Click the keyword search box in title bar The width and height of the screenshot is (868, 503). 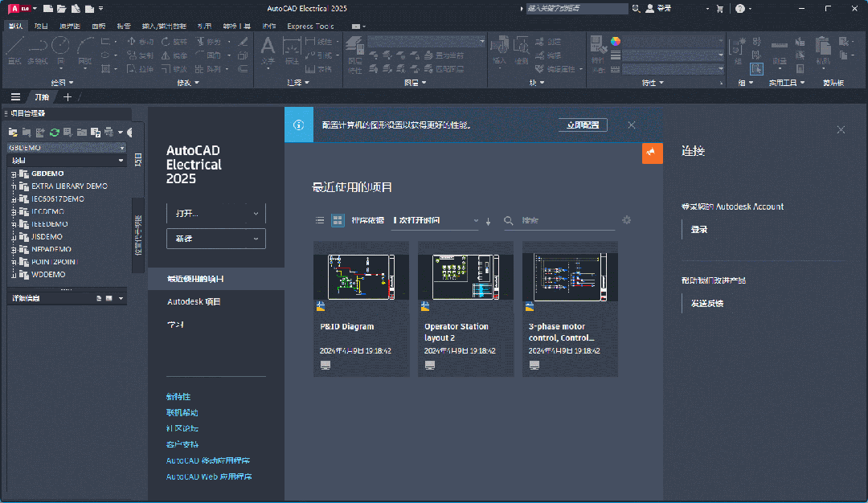tap(576, 8)
